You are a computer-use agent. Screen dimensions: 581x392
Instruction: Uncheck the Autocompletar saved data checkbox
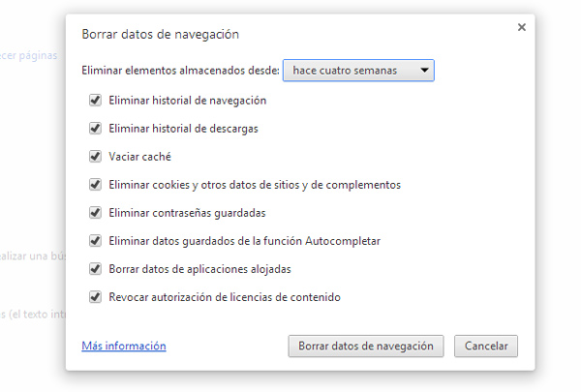95,240
